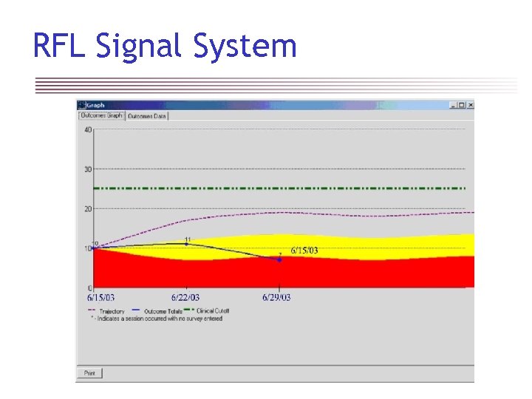This screenshot has width=532, height=399.
Task: Close the Graph window
Action: [x=470, y=105]
